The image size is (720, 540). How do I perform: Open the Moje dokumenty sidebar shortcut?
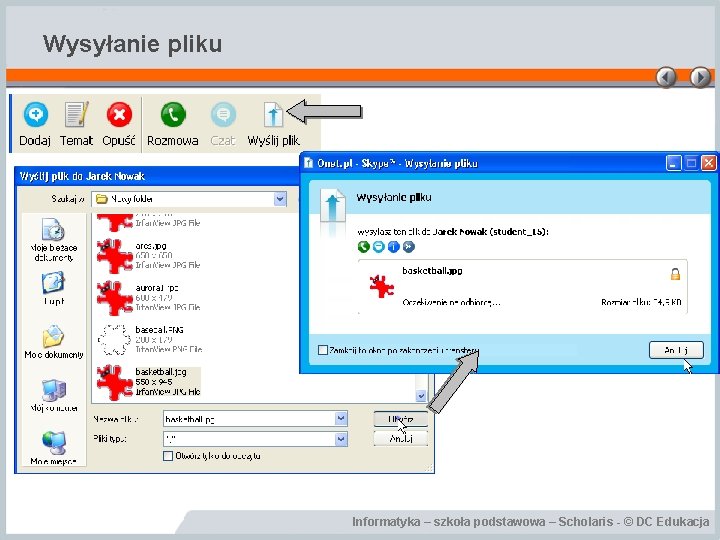pyautogui.click(x=53, y=342)
